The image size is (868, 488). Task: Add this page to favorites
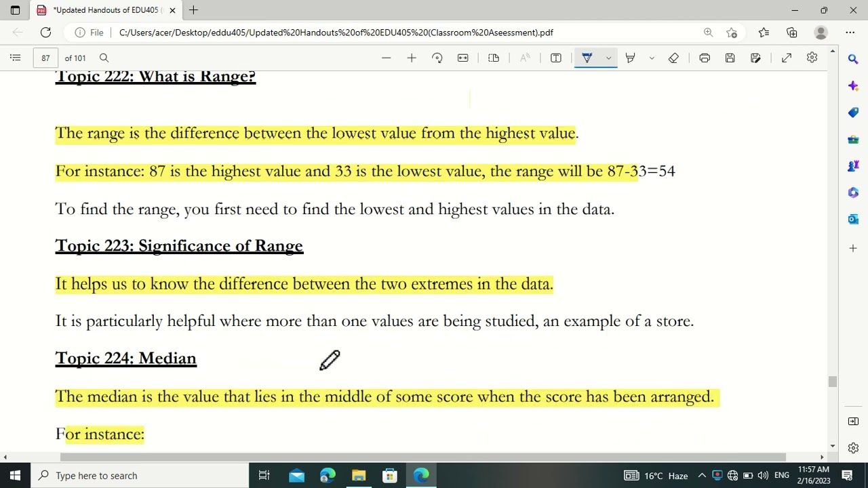click(x=732, y=32)
